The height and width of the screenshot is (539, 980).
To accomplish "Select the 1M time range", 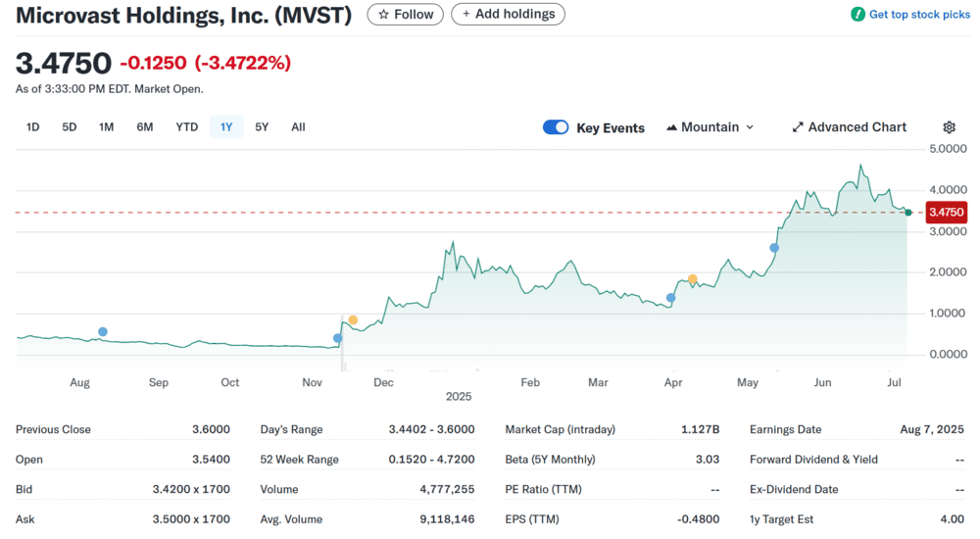I will tap(106, 127).
